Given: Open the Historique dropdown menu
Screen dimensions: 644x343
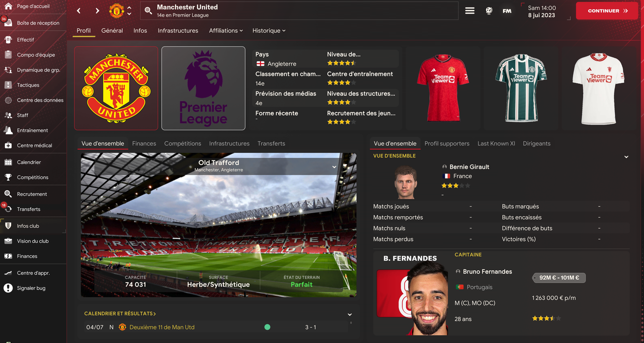Looking at the screenshot, I should (269, 31).
